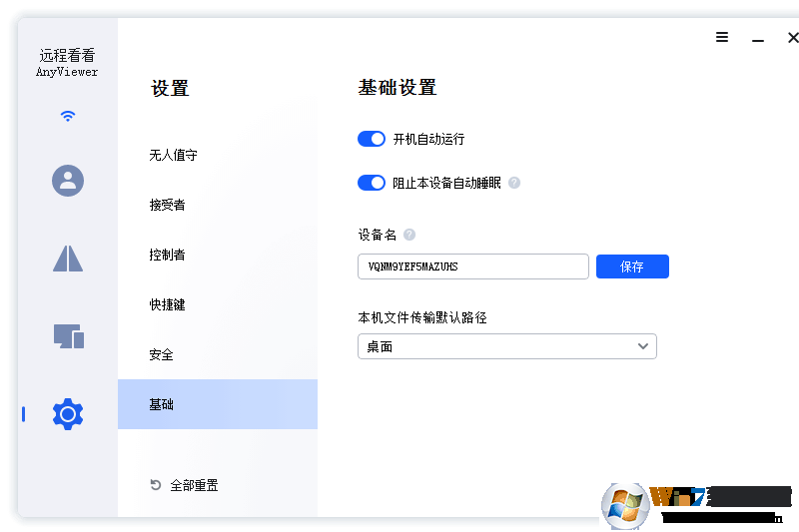Select the 无人值守 settings tab

click(x=174, y=155)
